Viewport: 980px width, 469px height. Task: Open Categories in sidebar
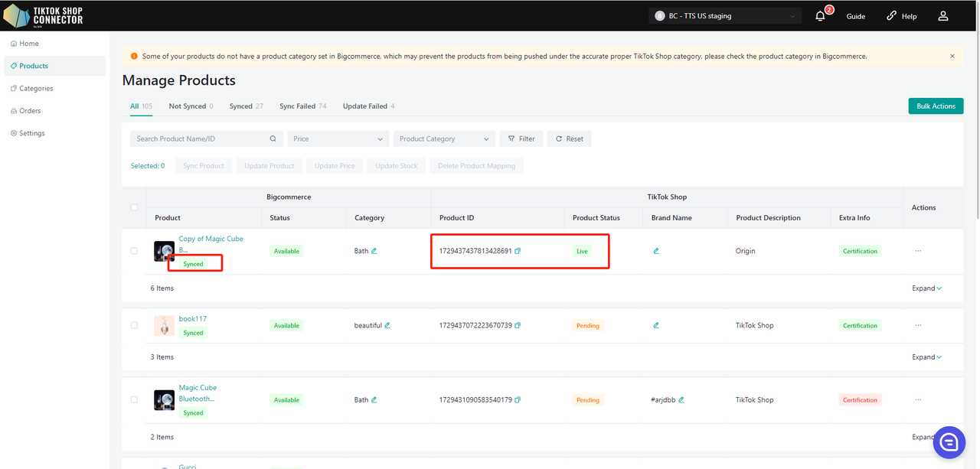click(x=54, y=89)
